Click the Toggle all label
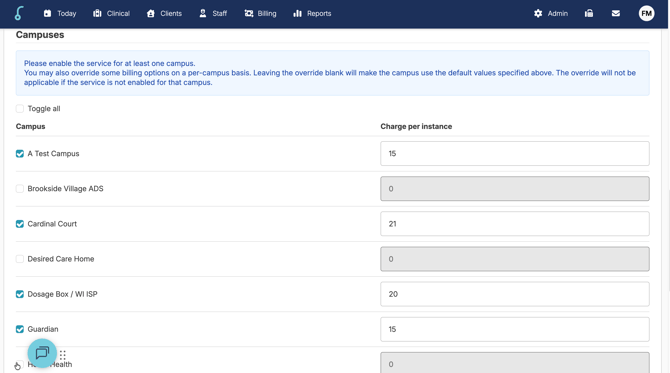The image size is (670, 373). click(x=44, y=109)
